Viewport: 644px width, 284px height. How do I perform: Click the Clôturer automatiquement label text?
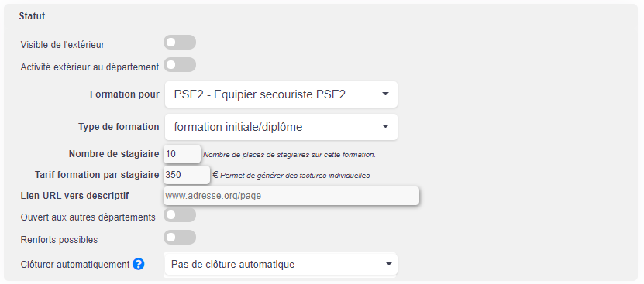click(75, 265)
